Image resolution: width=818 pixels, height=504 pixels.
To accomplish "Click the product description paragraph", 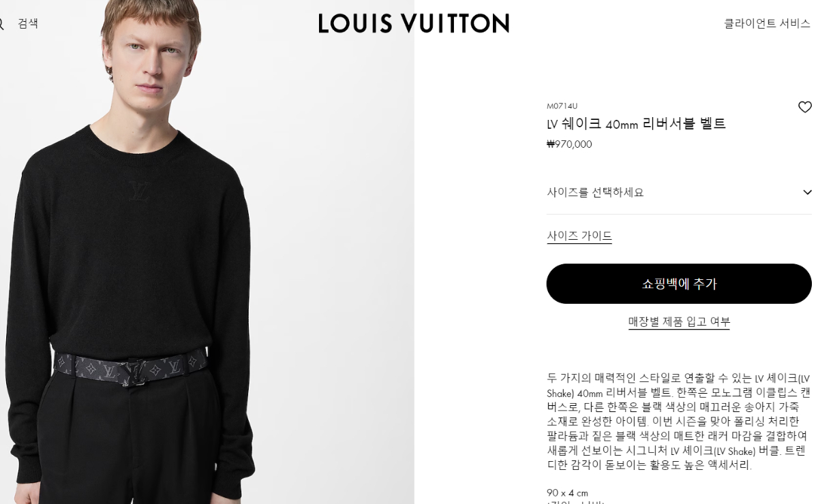I will 678,422.
